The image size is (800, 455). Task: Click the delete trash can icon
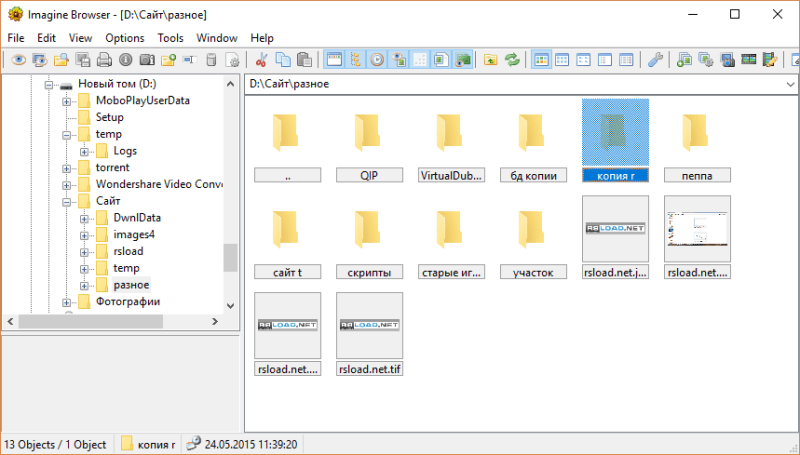pyautogui.click(x=211, y=60)
